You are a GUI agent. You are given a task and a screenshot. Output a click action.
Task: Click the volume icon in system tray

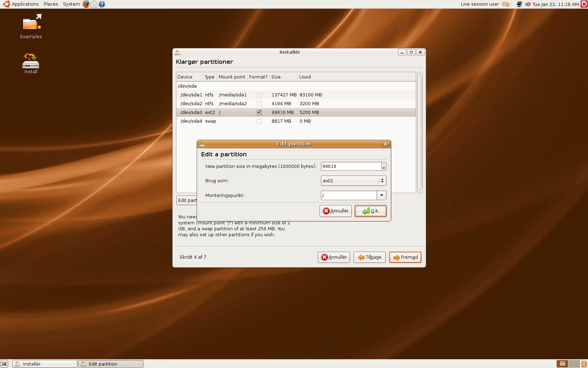(528, 4)
